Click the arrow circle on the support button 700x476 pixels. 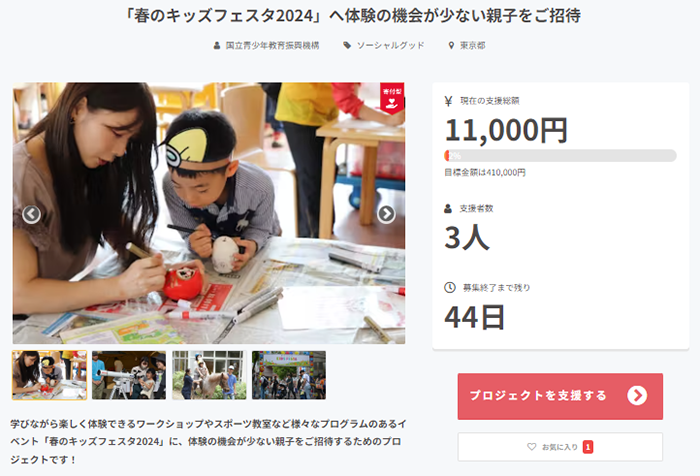click(637, 396)
